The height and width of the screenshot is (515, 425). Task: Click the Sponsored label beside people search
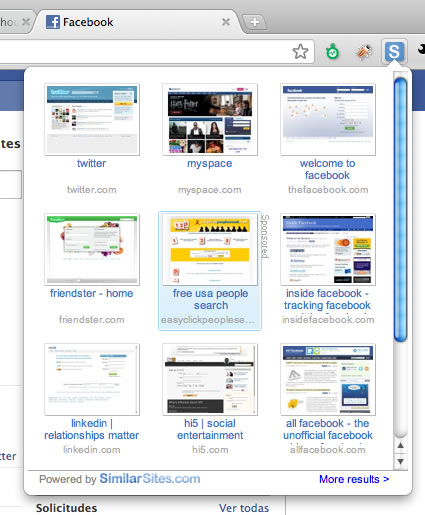click(x=265, y=236)
